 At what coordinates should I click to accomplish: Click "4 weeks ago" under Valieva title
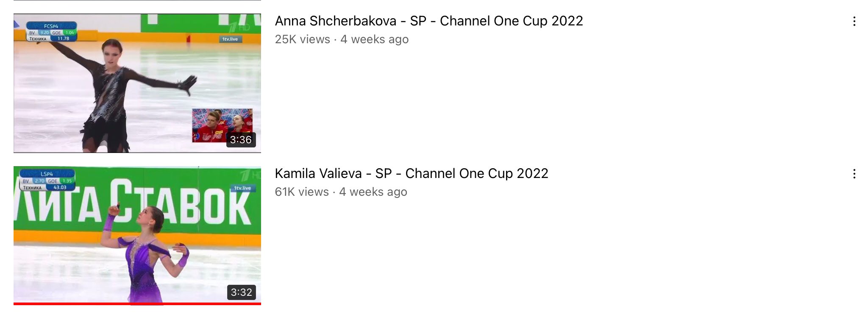[x=373, y=192]
